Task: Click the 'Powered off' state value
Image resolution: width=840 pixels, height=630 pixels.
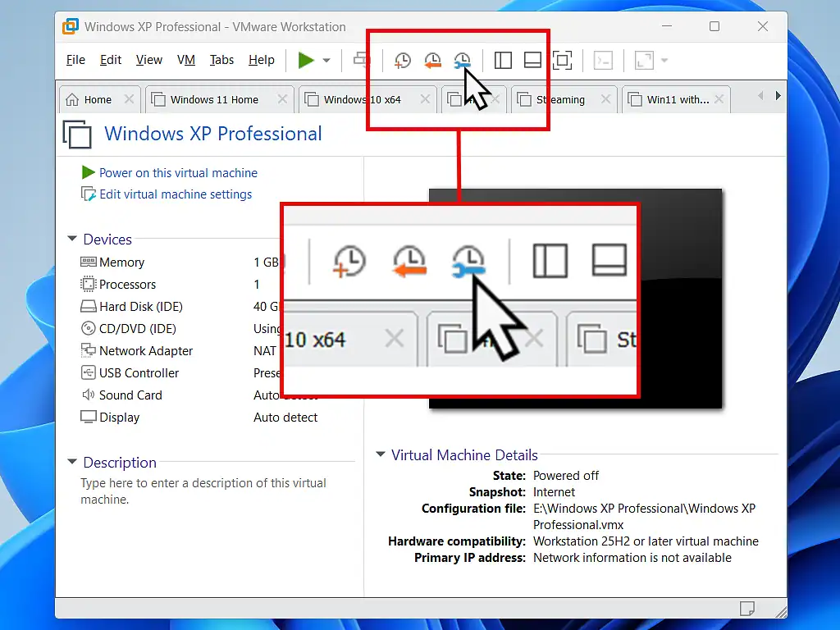Action: point(566,476)
